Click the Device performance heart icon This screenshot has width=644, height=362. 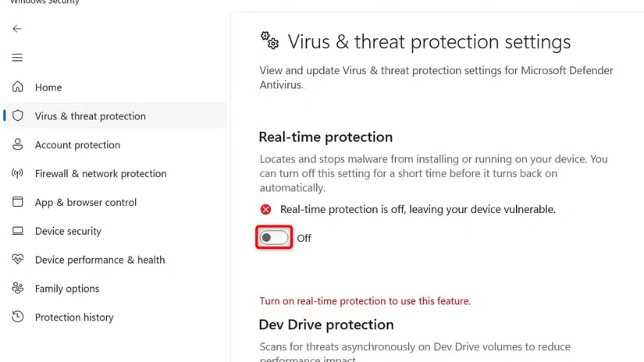(17, 259)
